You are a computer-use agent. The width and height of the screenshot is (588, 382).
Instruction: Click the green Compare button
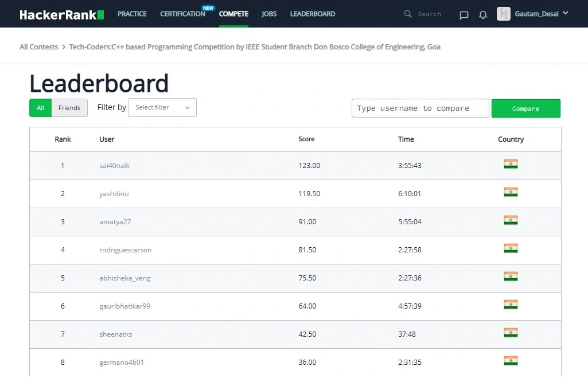[525, 108]
